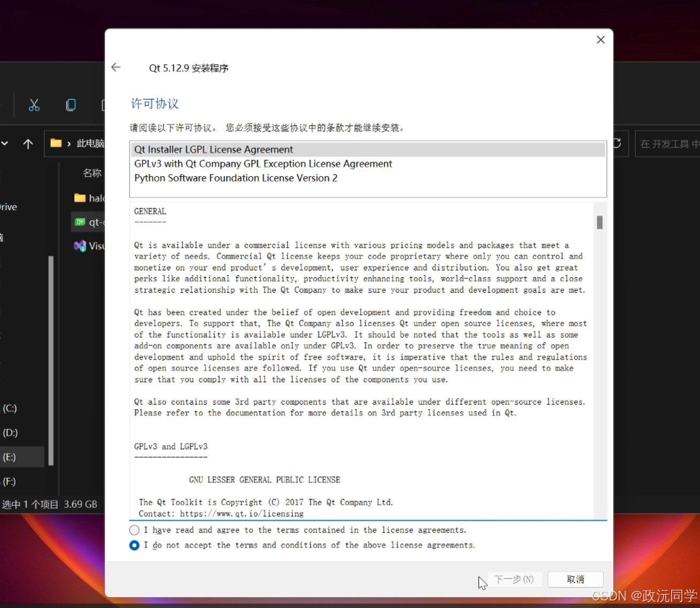Click the Copy icon in Explorer toolbar
Image resolution: width=700 pixels, height=608 pixels.
pyautogui.click(x=71, y=105)
